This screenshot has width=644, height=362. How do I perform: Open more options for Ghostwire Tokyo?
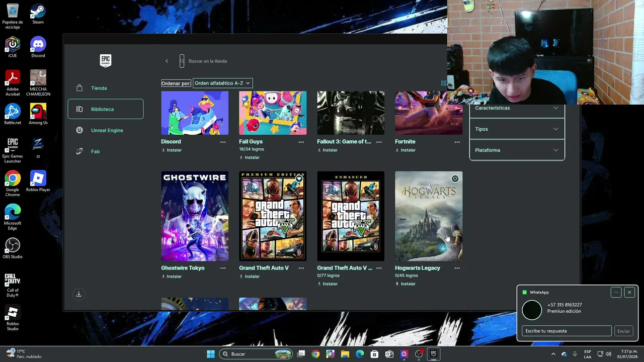click(223, 268)
